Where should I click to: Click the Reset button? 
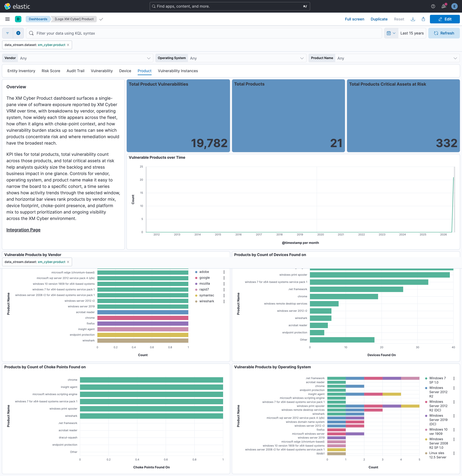coord(399,19)
